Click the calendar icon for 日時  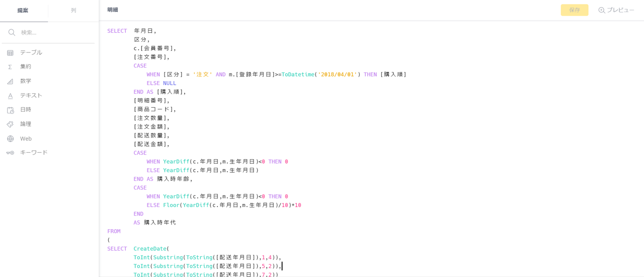click(10, 110)
